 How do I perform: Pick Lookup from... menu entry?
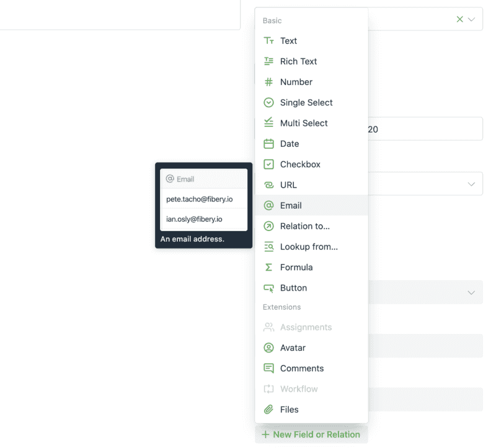[x=308, y=247]
